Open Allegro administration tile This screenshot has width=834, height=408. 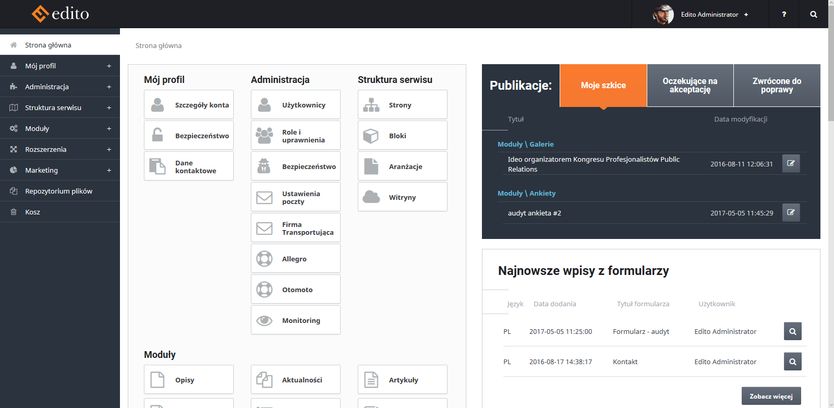click(295, 259)
